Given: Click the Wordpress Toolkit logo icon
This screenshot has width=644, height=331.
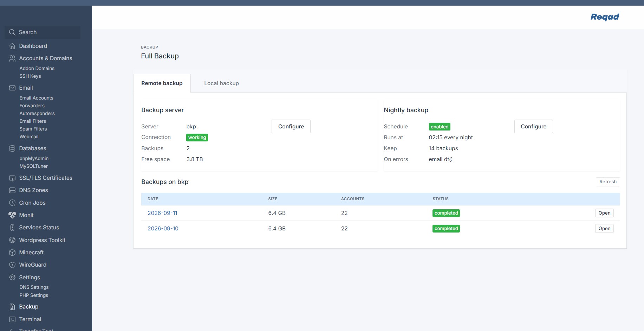Looking at the screenshot, I should coord(12,240).
